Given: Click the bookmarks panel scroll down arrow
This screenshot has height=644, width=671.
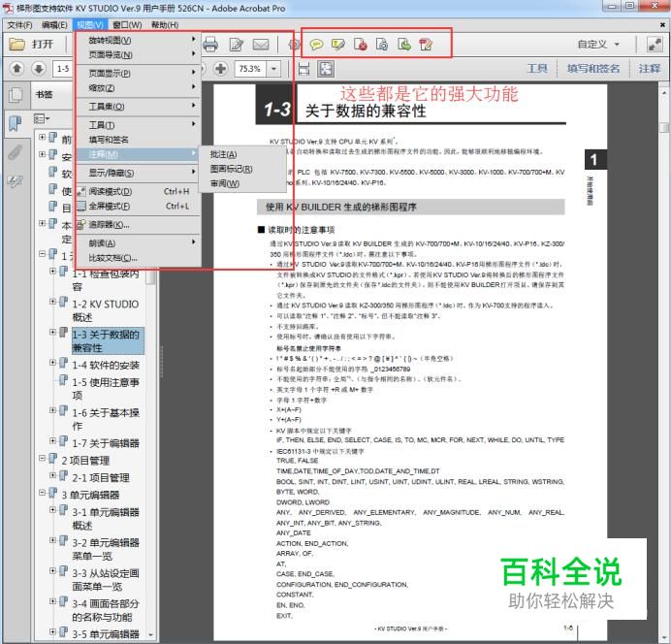Looking at the screenshot, I should pyautogui.click(x=150, y=634).
